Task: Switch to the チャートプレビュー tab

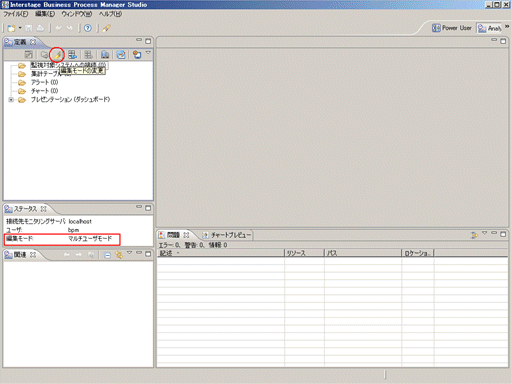Action: [227, 235]
